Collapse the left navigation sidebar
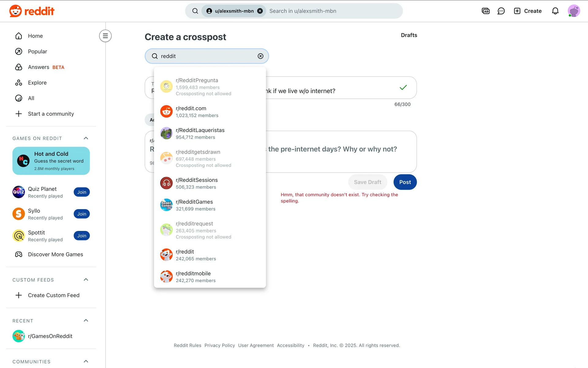This screenshot has width=588, height=368. tap(105, 36)
